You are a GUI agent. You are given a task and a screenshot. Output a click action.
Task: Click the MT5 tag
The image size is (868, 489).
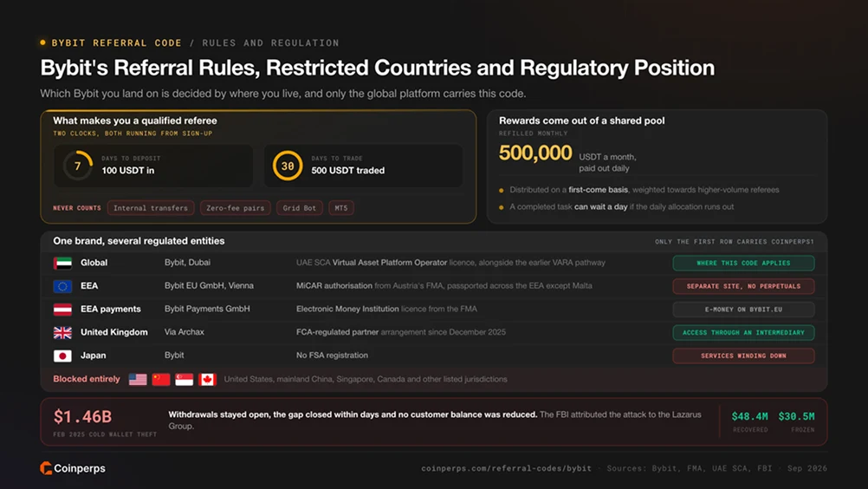pyautogui.click(x=341, y=208)
